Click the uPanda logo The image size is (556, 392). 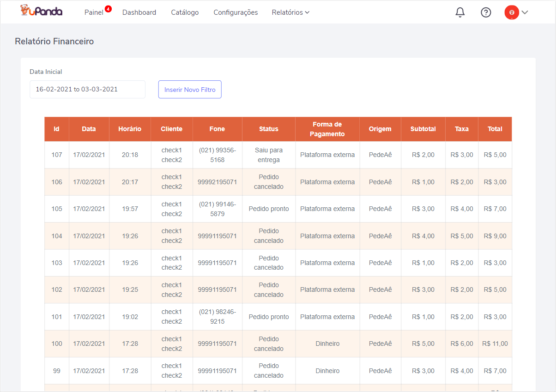click(x=42, y=12)
